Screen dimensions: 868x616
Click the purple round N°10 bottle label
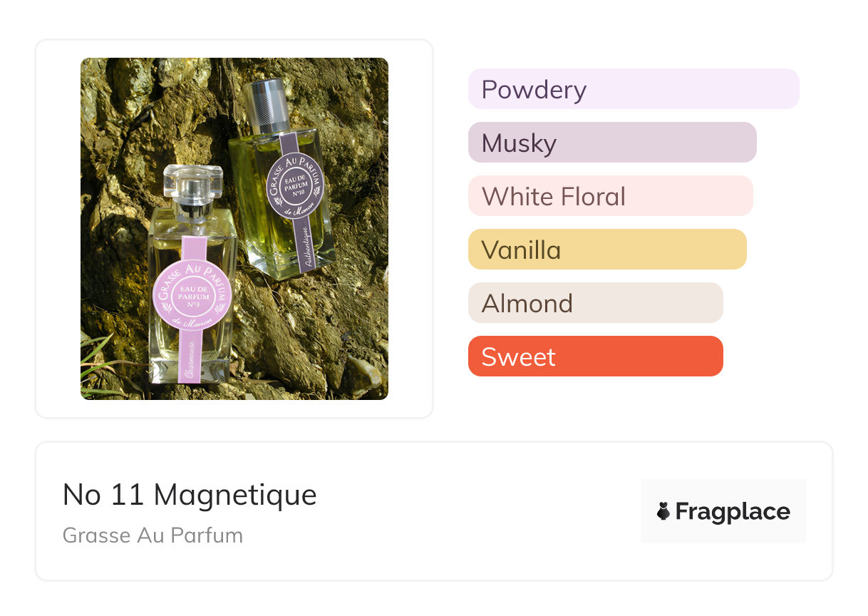[295, 180]
